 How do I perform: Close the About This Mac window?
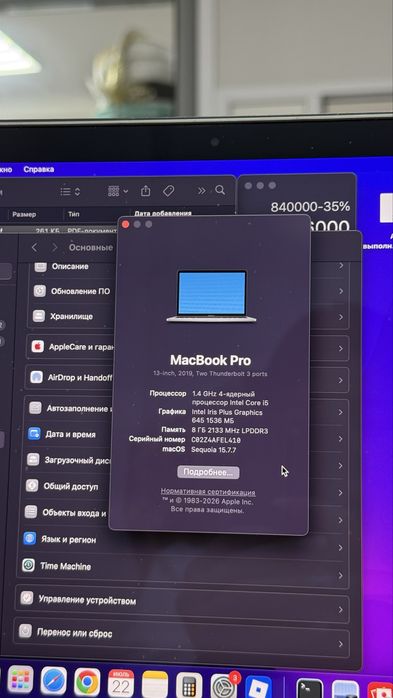pyautogui.click(x=126, y=224)
